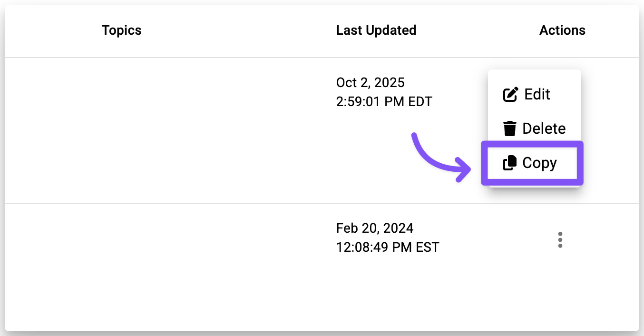The height and width of the screenshot is (336, 644).
Task: Click the duplicate pages icon beside Copy
Action: click(510, 163)
